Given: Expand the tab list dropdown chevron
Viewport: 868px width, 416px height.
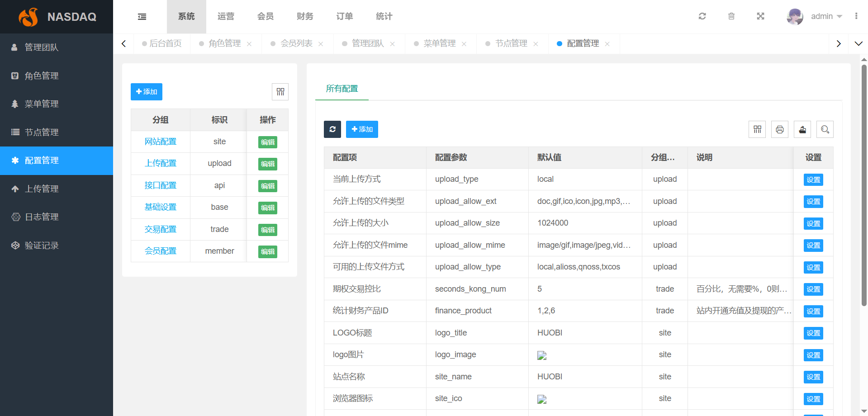Looking at the screenshot, I should point(858,44).
